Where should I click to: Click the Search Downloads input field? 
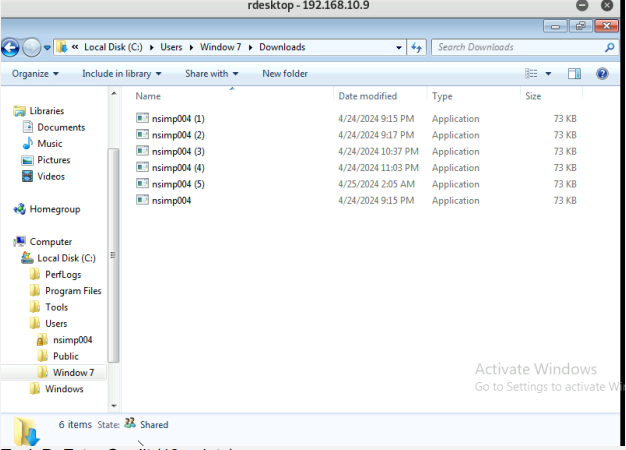pos(515,47)
